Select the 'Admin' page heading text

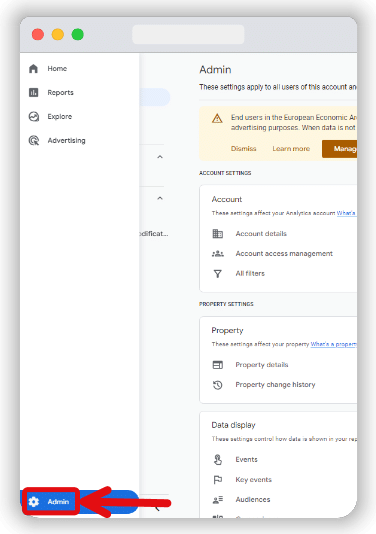point(215,69)
